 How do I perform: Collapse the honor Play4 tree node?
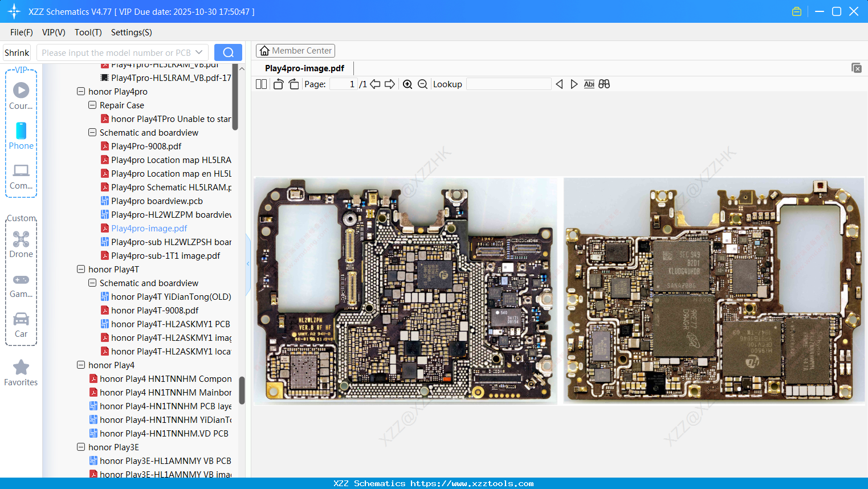click(81, 365)
